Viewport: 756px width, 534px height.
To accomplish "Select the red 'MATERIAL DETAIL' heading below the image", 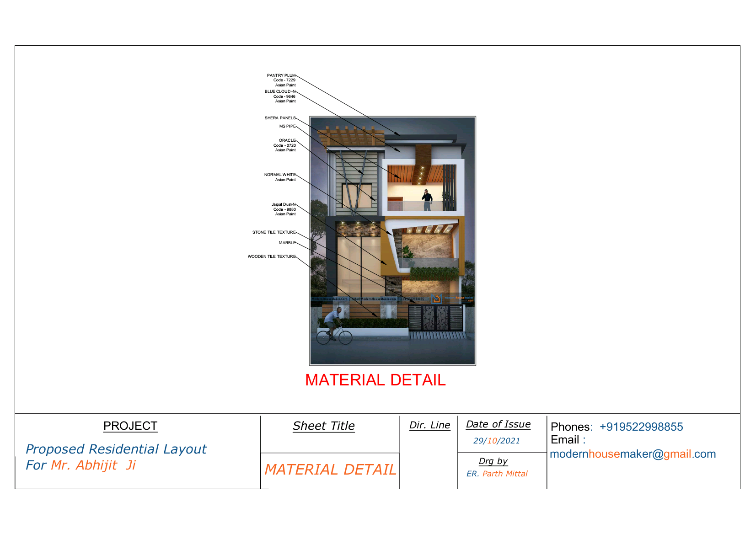I will 375,380.
